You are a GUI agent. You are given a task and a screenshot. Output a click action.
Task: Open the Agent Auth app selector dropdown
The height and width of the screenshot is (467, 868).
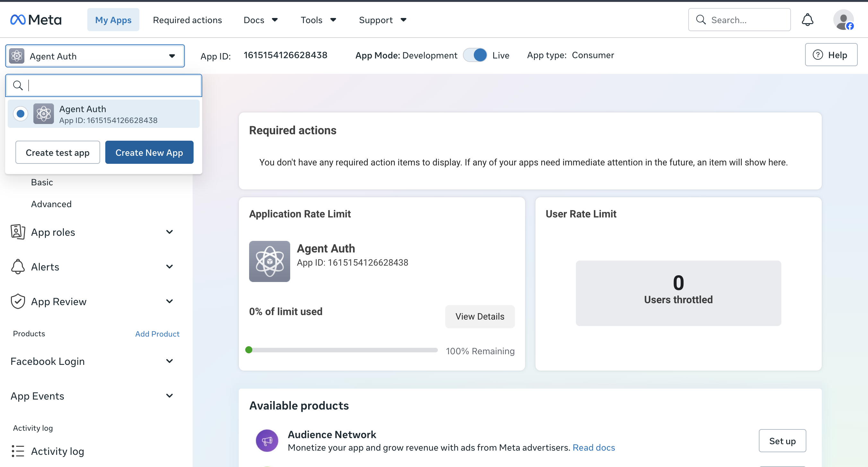[x=95, y=56]
